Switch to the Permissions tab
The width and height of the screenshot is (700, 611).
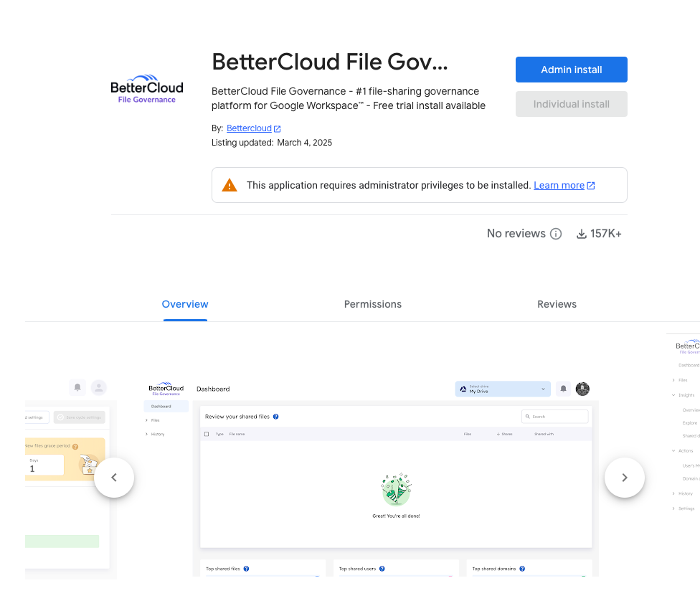click(x=373, y=304)
